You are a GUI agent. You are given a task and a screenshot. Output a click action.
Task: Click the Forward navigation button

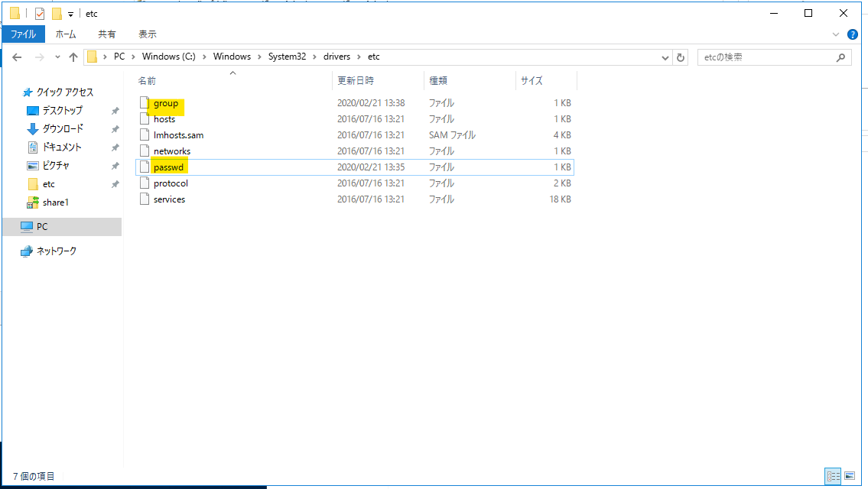(35, 57)
